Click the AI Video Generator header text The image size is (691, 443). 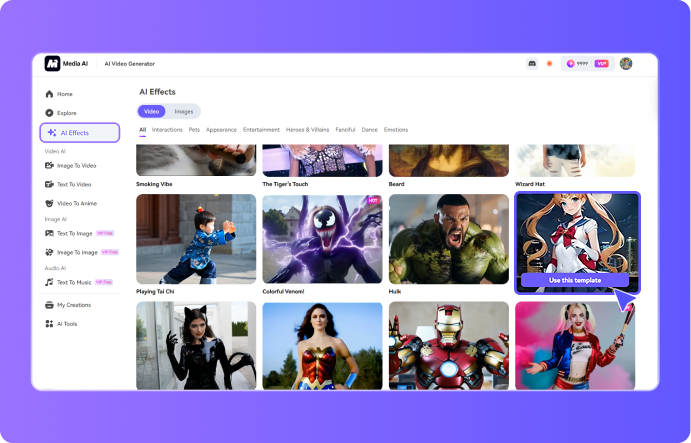point(130,63)
